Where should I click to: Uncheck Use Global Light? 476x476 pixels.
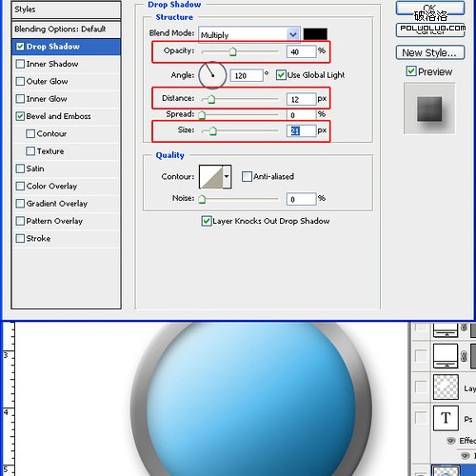click(x=281, y=75)
